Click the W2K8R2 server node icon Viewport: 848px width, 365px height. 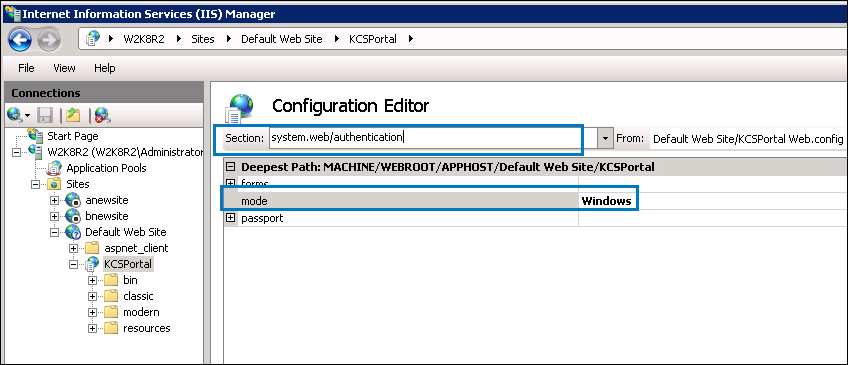click(36, 151)
